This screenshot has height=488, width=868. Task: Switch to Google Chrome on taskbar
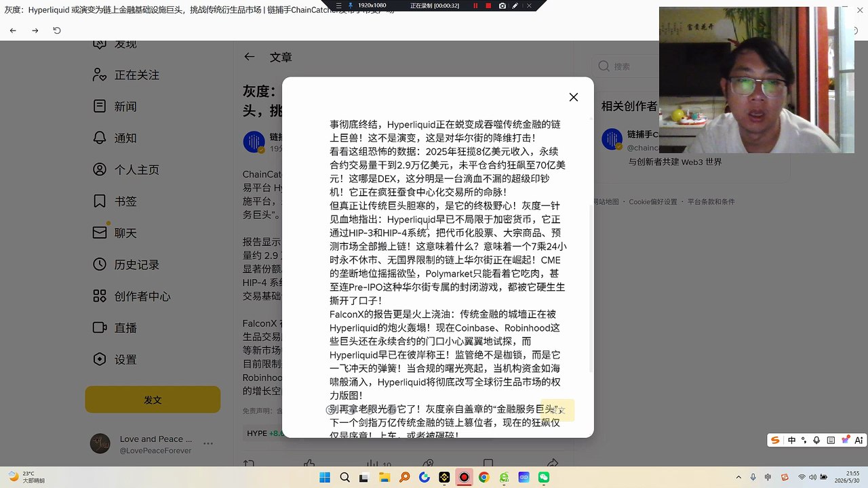coord(484,477)
